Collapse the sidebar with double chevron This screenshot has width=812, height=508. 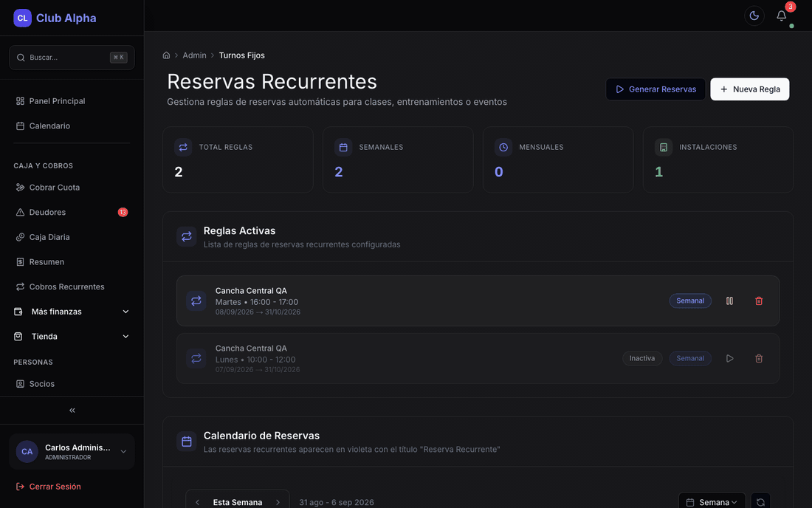72,410
